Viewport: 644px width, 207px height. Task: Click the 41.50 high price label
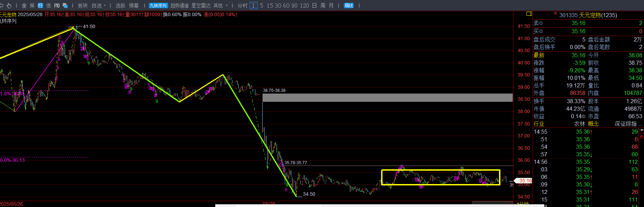click(x=89, y=26)
